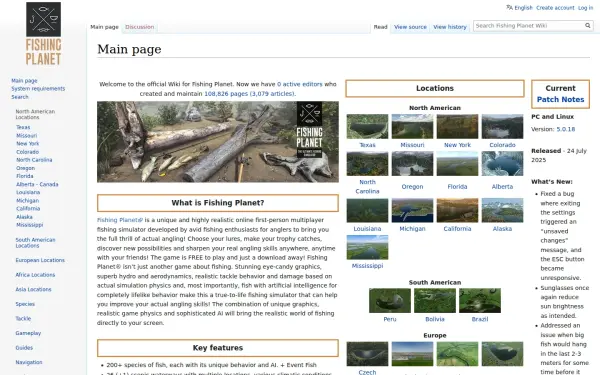
Task: Open the New York location thumbnail
Action: tap(457, 126)
